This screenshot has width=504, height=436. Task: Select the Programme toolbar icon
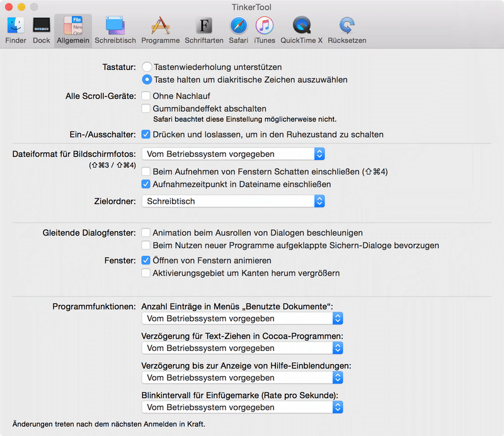click(160, 30)
